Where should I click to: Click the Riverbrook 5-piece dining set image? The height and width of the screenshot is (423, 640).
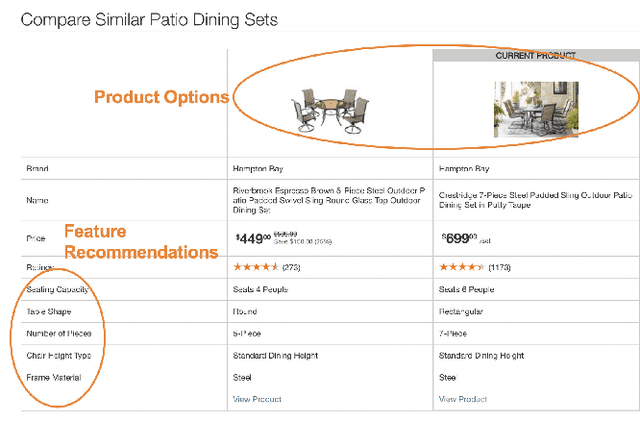[x=331, y=108]
